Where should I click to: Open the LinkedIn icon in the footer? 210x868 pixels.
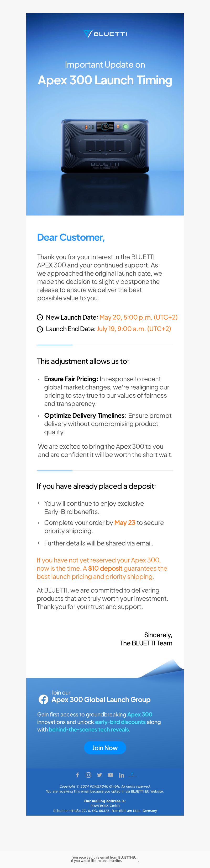[122, 775]
